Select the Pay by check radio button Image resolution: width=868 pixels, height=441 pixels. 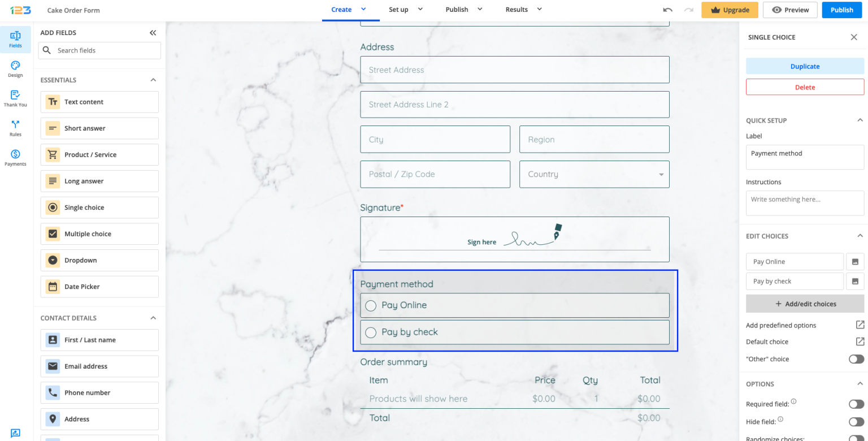tap(371, 332)
